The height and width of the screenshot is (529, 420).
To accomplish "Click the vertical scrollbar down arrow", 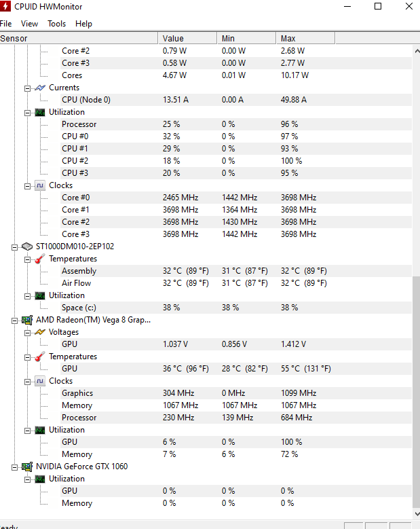I will pyautogui.click(x=417, y=514).
